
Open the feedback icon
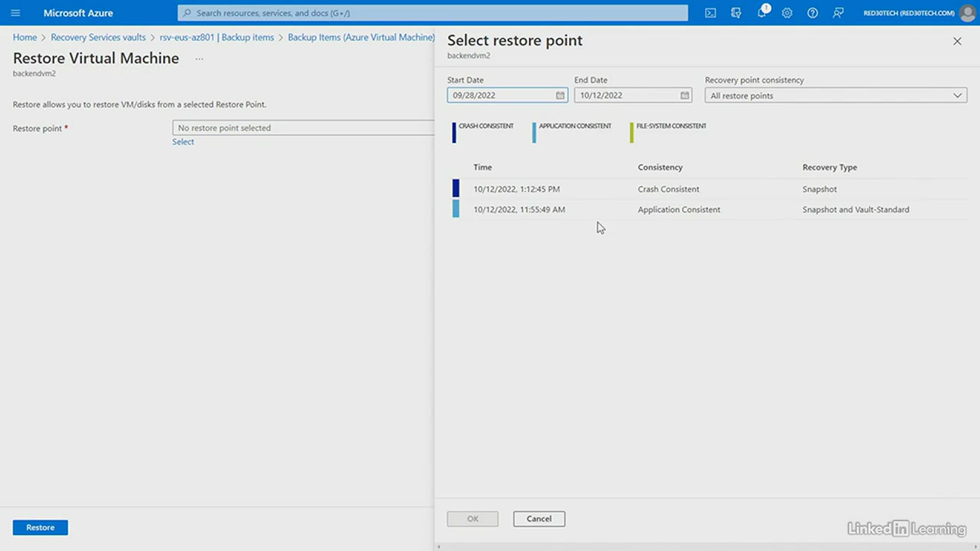tap(838, 13)
